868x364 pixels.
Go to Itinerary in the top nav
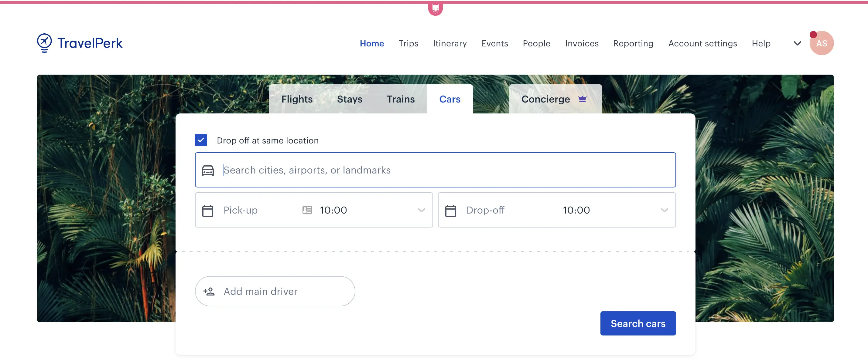(x=450, y=43)
